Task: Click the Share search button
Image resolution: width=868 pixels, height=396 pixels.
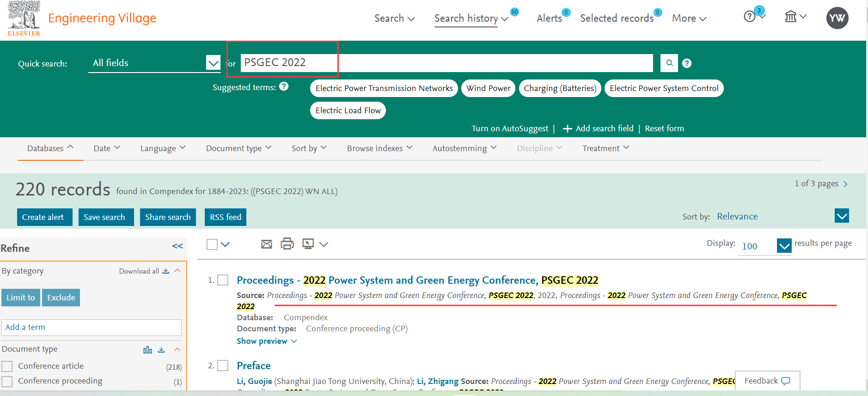Action: coord(168,217)
